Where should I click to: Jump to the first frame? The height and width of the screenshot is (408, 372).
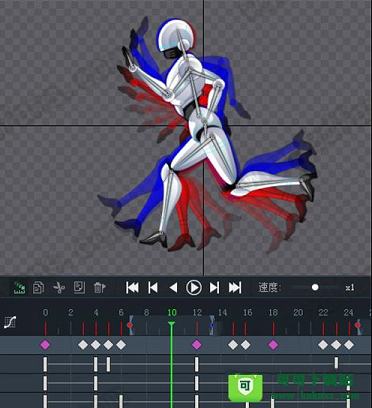132,287
